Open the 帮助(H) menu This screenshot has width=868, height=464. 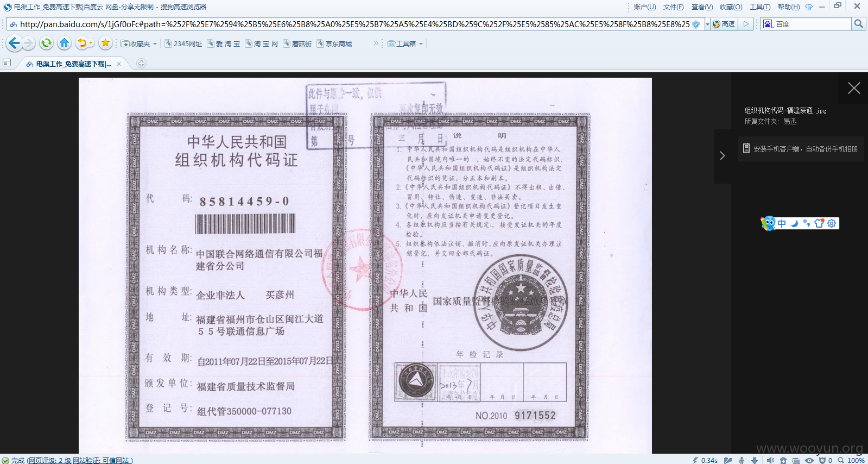tap(789, 7)
